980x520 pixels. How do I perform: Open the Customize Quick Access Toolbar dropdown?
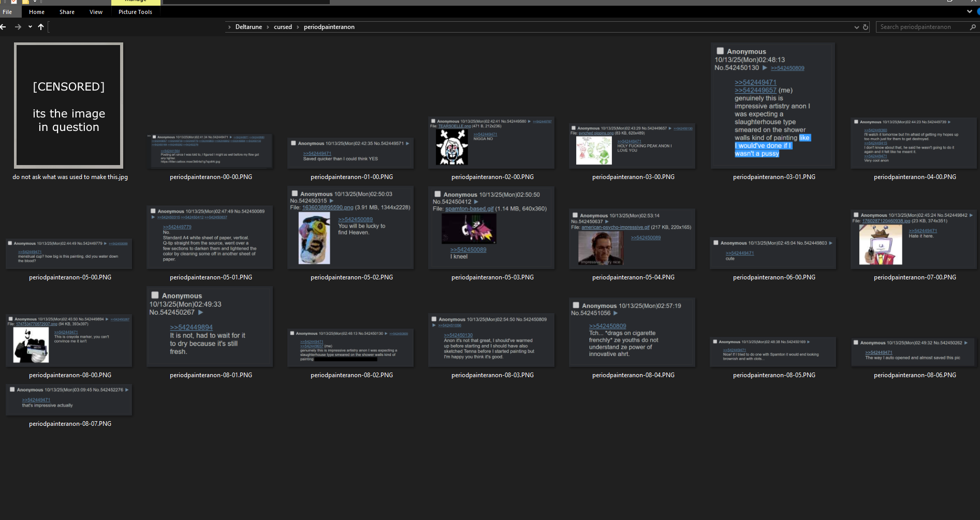coord(35,2)
